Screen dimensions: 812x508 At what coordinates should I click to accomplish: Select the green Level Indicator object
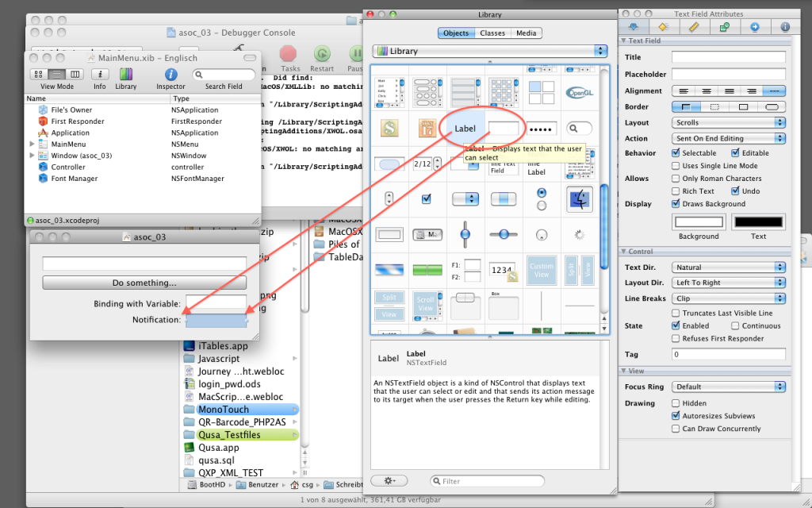pyautogui.click(x=427, y=270)
